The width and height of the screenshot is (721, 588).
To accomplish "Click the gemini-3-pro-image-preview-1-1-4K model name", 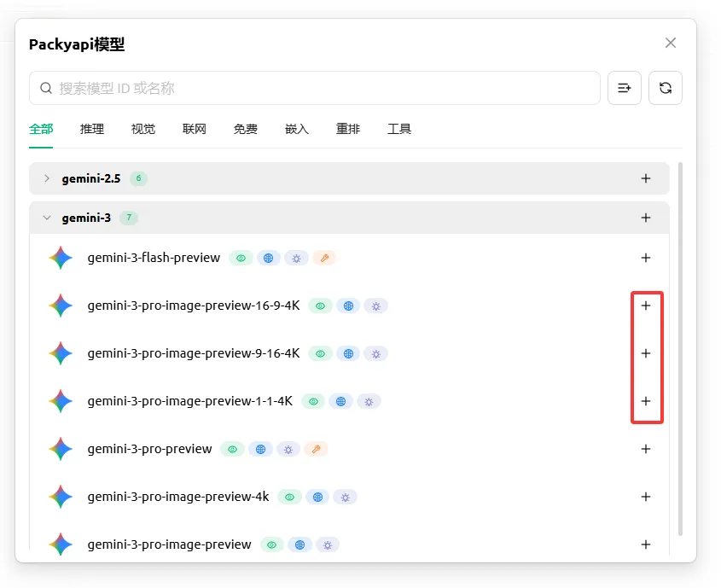I will point(190,401).
